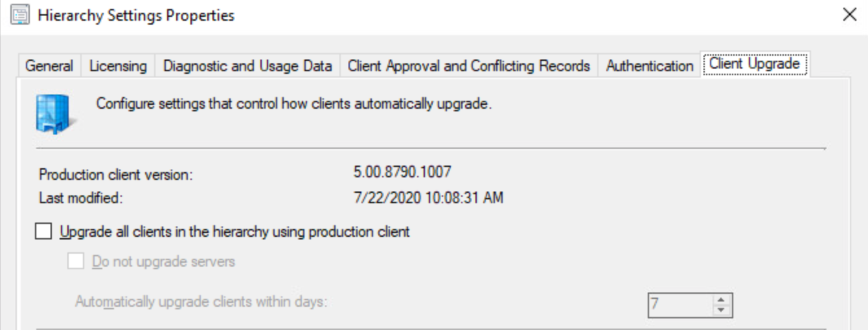Click the Last modified timestamp value
This screenshot has height=330, width=868.
[x=428, y=198]
